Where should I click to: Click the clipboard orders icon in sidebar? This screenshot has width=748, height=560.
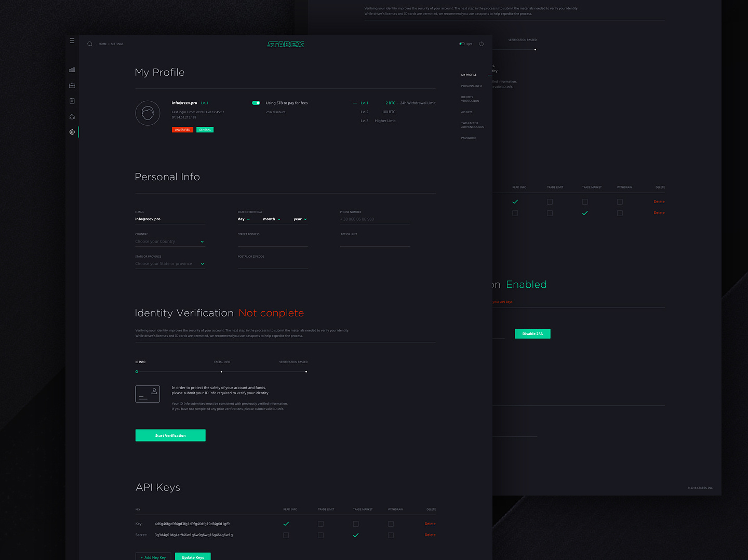(72, 100)
